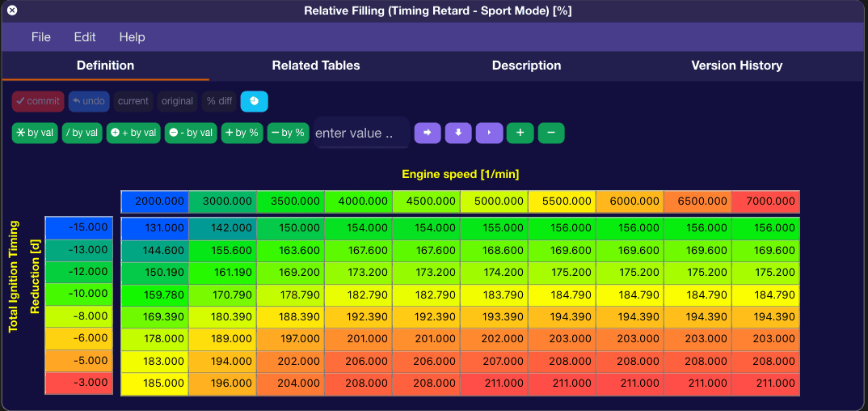Image resolution: width=868 pixels, height=411 pixels.
Task: Click the green minus icon button
Action: [x=551, y=133]
